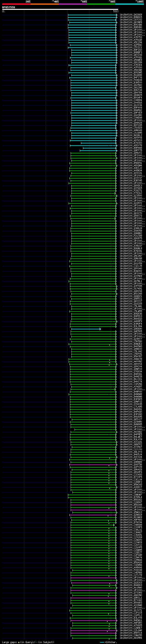Select hit label UniRef100_Q9FFT5
This screenshot has width=146, height=644.
click(x=131, y=151)
